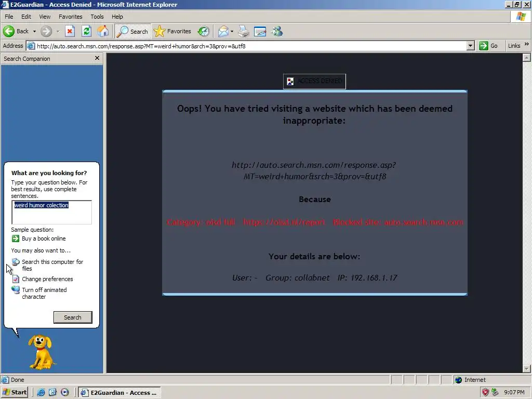Click the IE icon in title bar
The width and height of the screenshot is (532, 399).
[5, 4]
